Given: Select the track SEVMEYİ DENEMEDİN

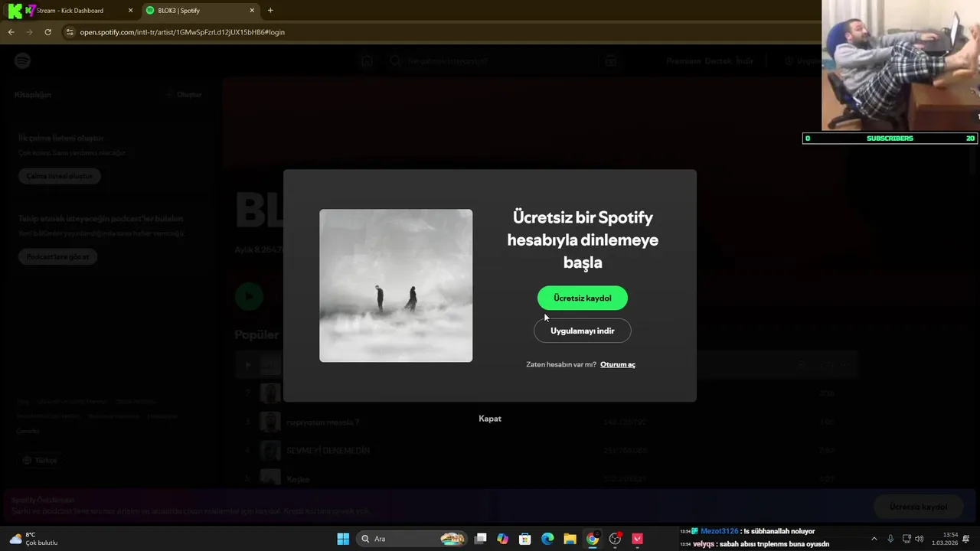Looking at the screenshot, I should coord(328,451).
